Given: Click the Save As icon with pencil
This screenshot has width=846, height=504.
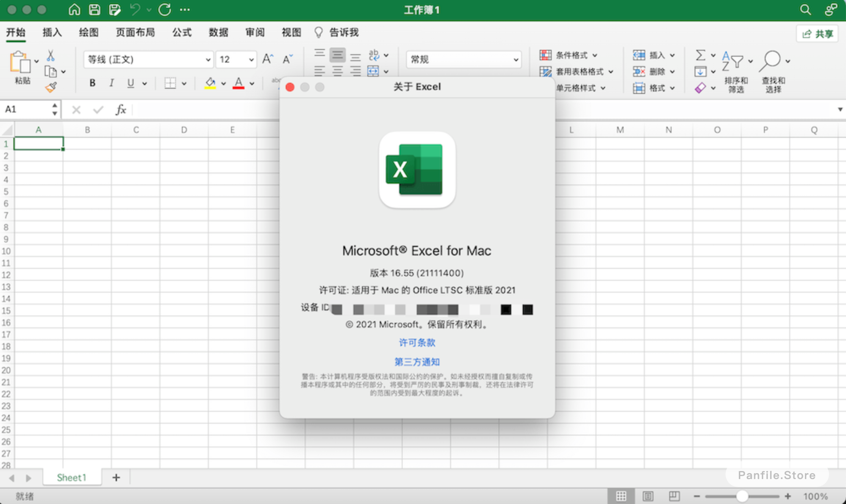Looking at the screenshot, I should (x=115, y=9).
